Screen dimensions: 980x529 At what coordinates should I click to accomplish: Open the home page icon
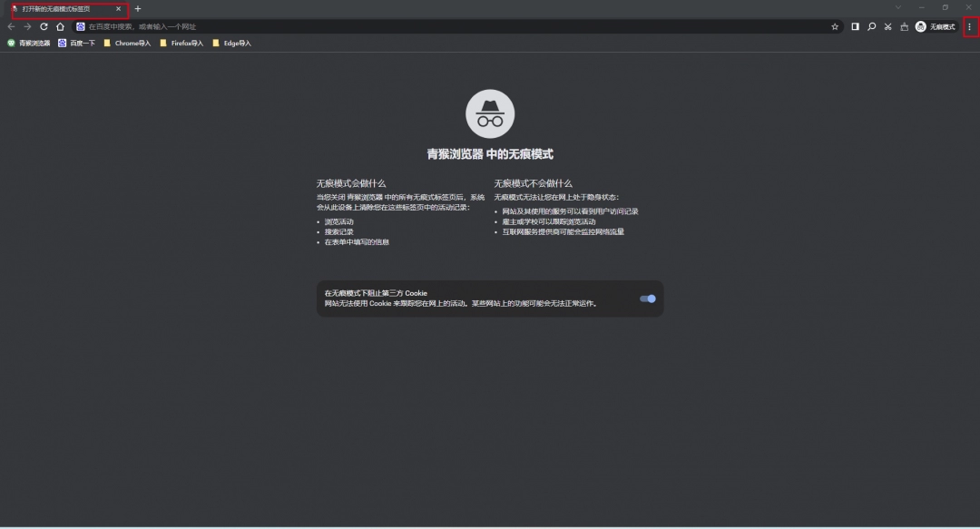click(60, 27)
